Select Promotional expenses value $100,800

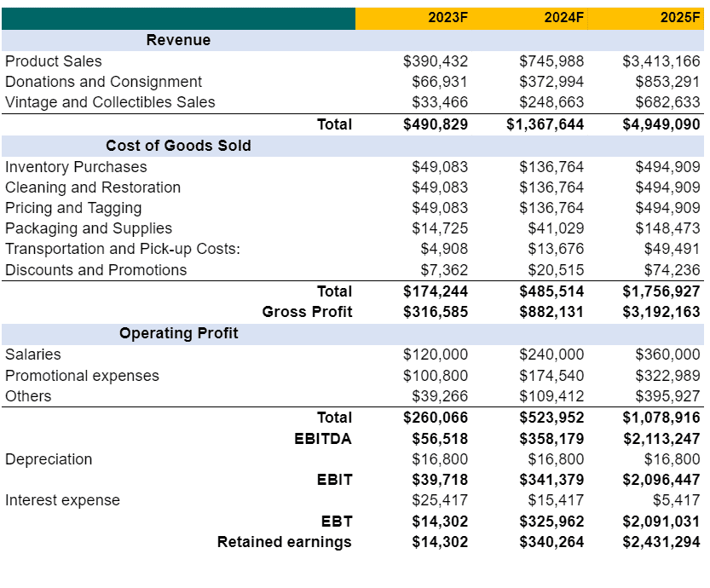point(436,376)
